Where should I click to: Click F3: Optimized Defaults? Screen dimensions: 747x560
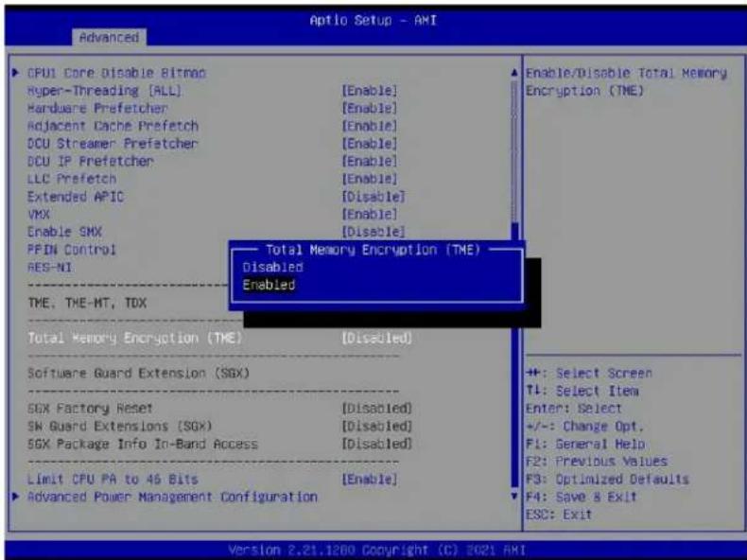click(x=607, y=479)
